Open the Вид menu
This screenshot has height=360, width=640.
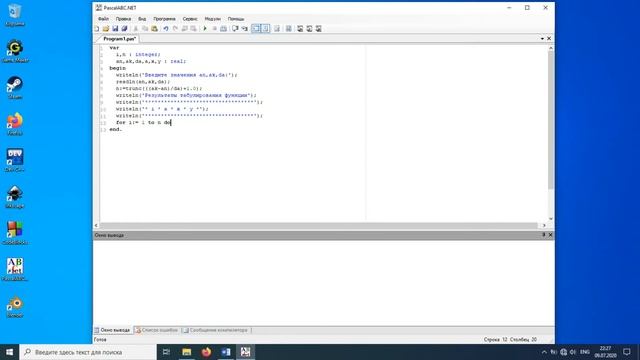click(x=142, y=19)
